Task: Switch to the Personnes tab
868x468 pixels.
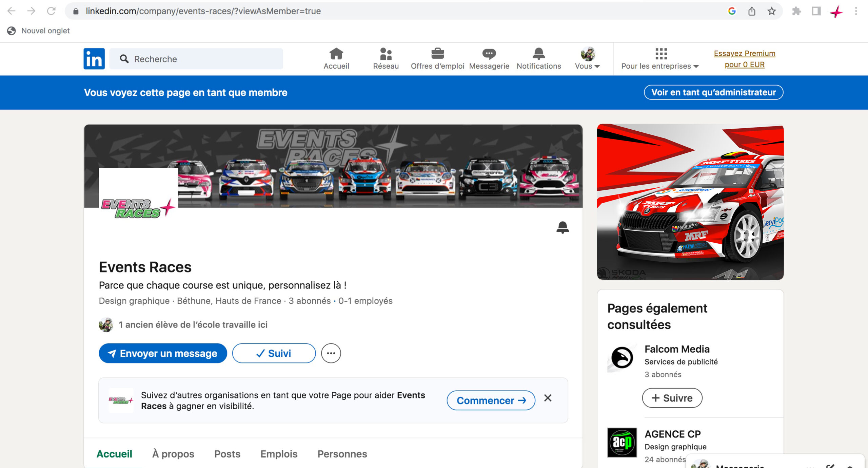Action: pos(342,454)
